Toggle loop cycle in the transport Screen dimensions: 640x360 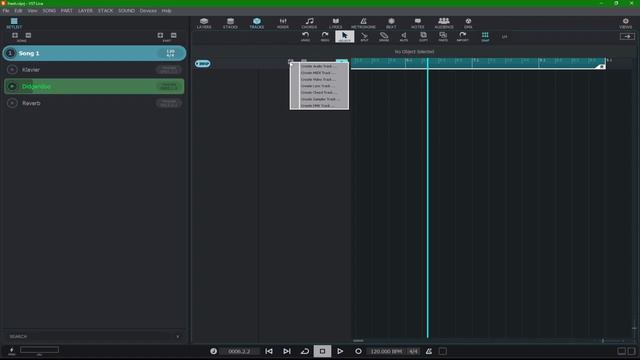(305, 351)
